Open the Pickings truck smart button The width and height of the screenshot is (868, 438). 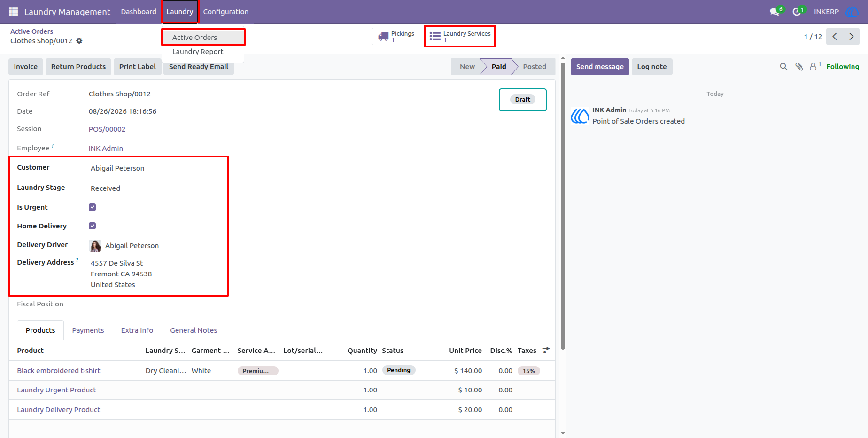point(397,36)
